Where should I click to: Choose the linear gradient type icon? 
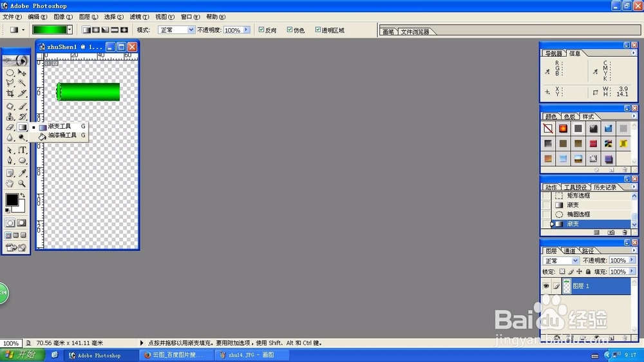coord(86,30)
